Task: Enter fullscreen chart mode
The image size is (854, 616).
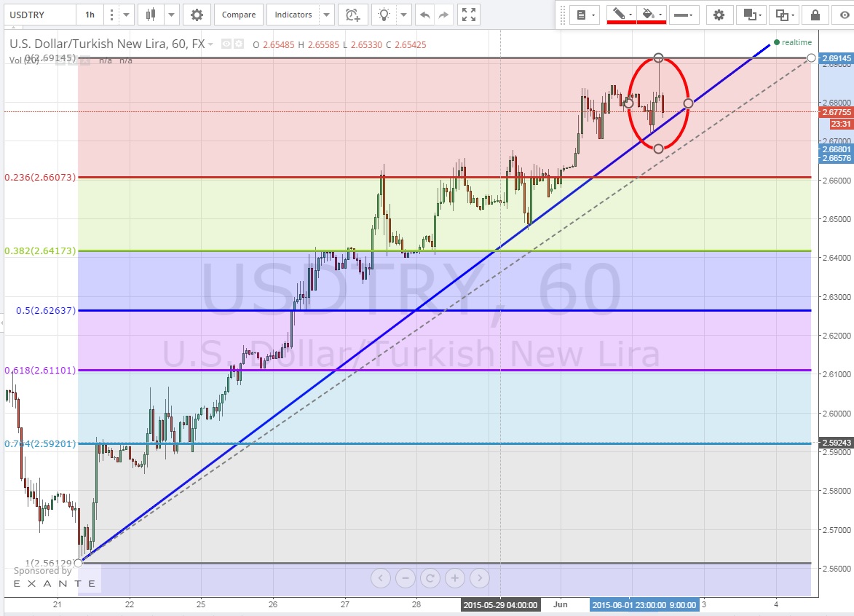Action: tap(469, 15)
